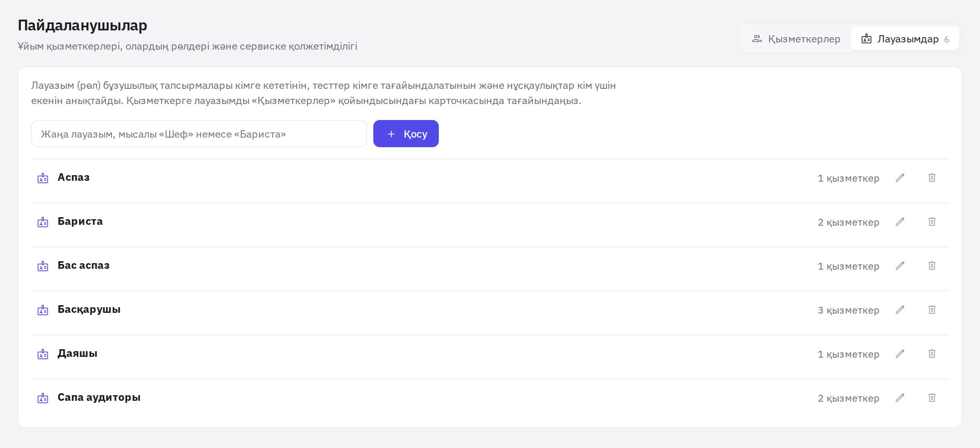Delete the Даяшы role
The image size is (980, 448).
click(x=932, y=354)
